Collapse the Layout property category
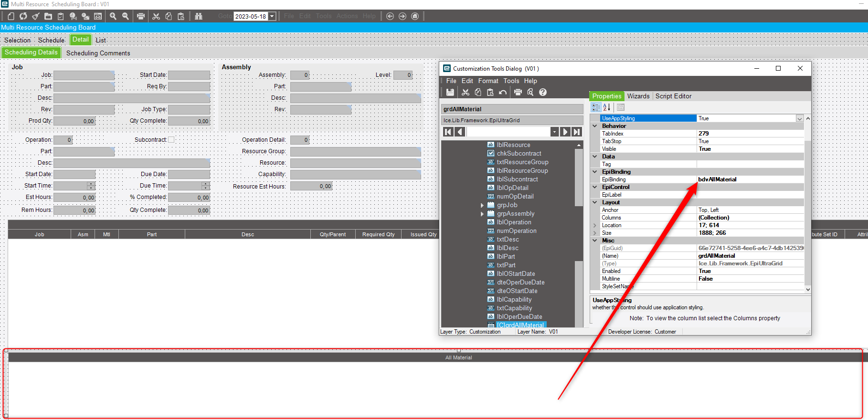 tap(595, 202)
